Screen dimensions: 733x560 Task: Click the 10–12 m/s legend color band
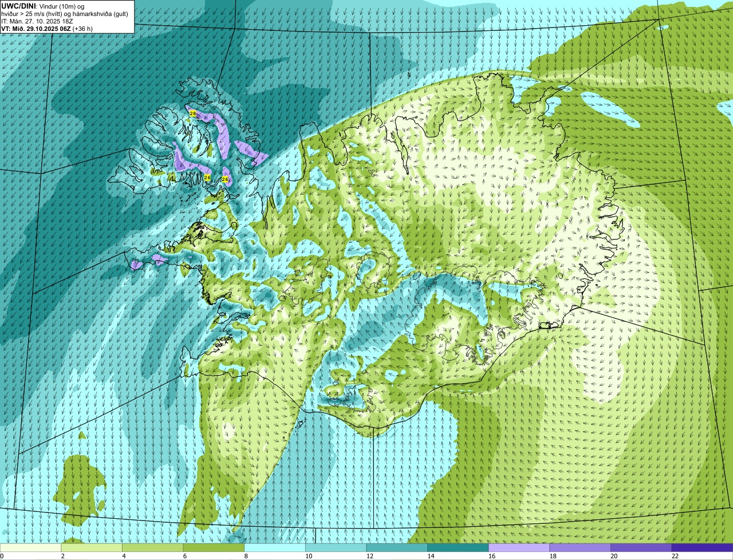(x=336, y=547)
